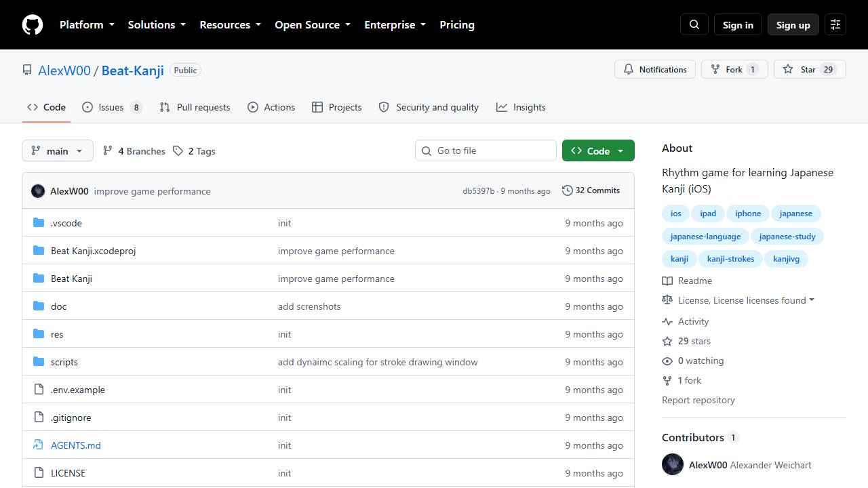Click the LICENSE file icon
Viewport: 868px width, 488px height.
pyautogui.click(x=39, y=473)
